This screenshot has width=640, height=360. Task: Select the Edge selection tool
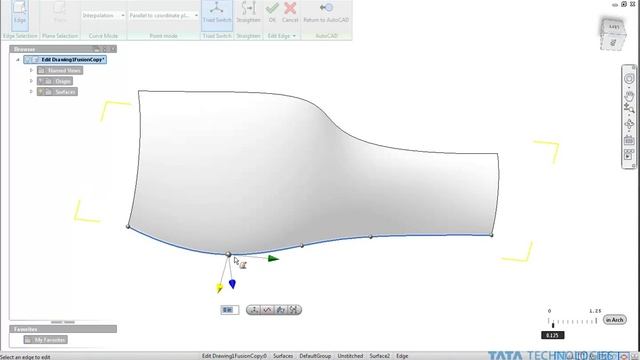(20, 16)
